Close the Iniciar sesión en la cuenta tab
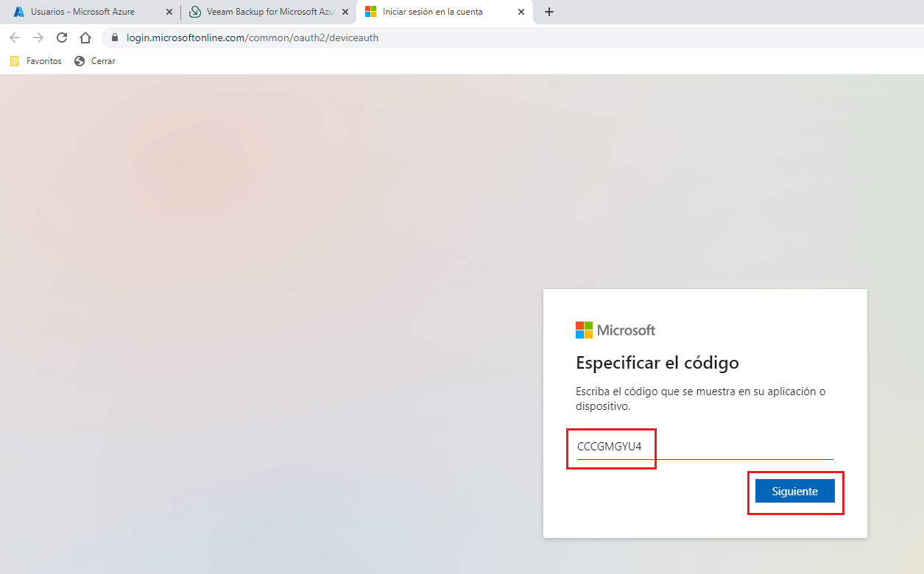Image resolution: width=924 pixels, height=574 pixels. click(x=521, y=12)
